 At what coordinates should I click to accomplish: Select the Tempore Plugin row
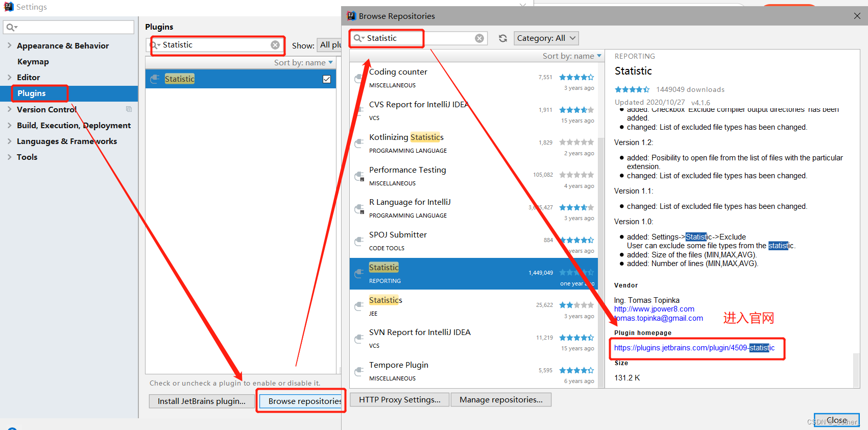474,371
